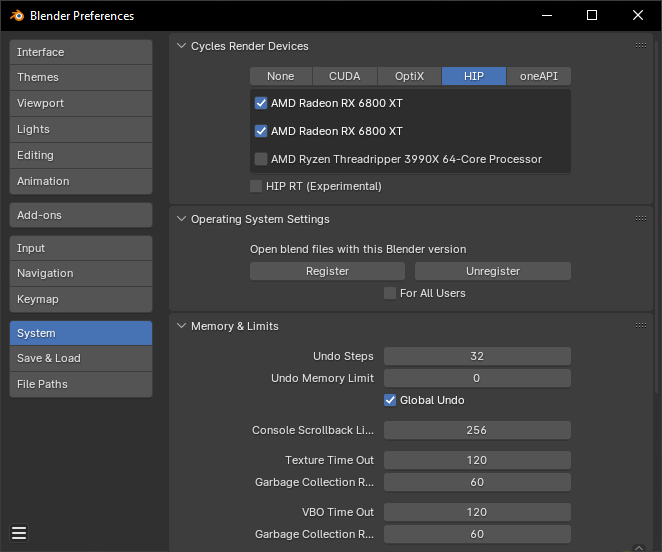Enable HIP RT (Experimental)
The image size is (662, 552).
point(256,186)
